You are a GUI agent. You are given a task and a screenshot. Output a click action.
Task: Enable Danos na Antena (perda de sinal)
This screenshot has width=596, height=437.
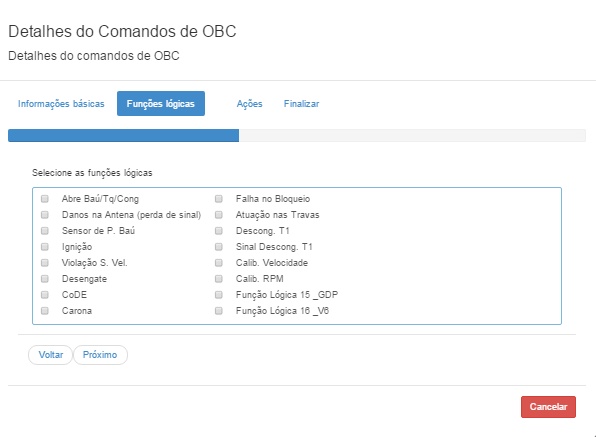[x=45, y=215]
